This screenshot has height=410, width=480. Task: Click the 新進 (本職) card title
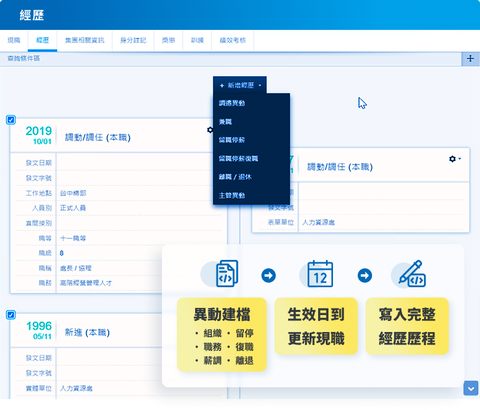(x=87, y=332)
